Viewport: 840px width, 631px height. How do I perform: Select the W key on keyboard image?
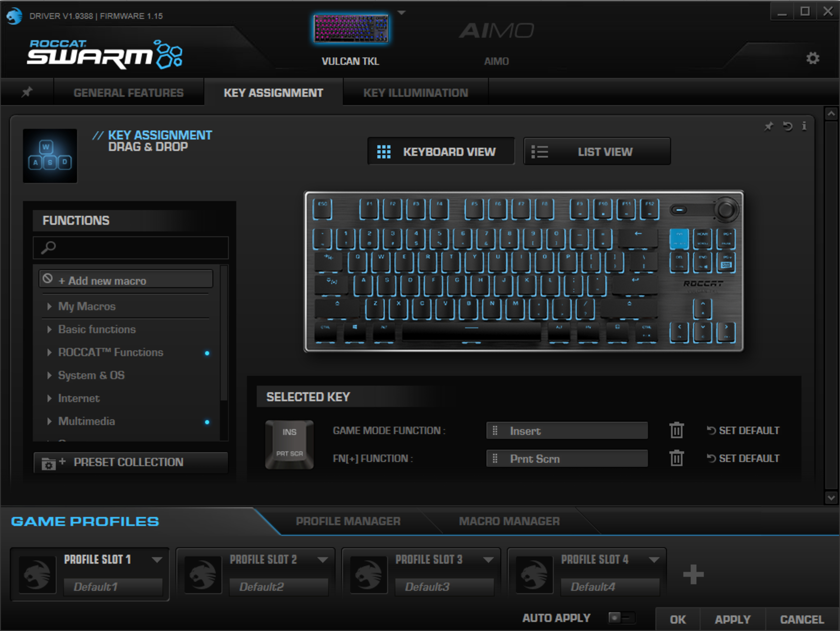tap(381, 262)
